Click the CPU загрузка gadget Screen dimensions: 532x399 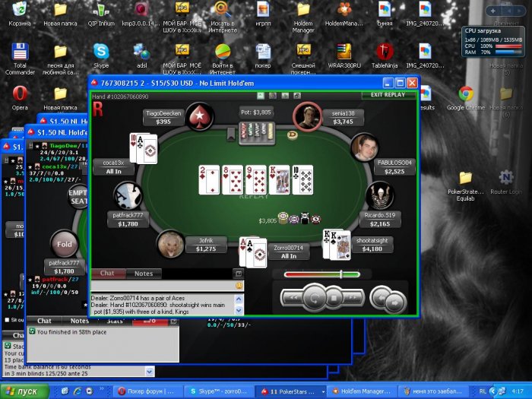click(493, 42)
